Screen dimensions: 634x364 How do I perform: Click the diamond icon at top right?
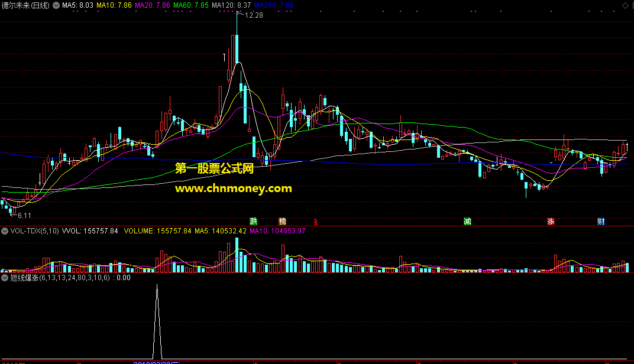pos(625,5)
